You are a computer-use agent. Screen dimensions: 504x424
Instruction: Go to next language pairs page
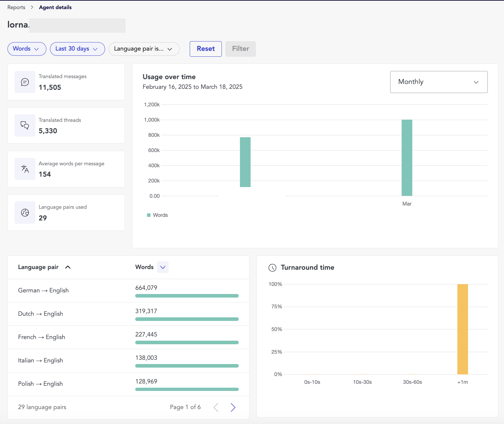tap(233, 407)
